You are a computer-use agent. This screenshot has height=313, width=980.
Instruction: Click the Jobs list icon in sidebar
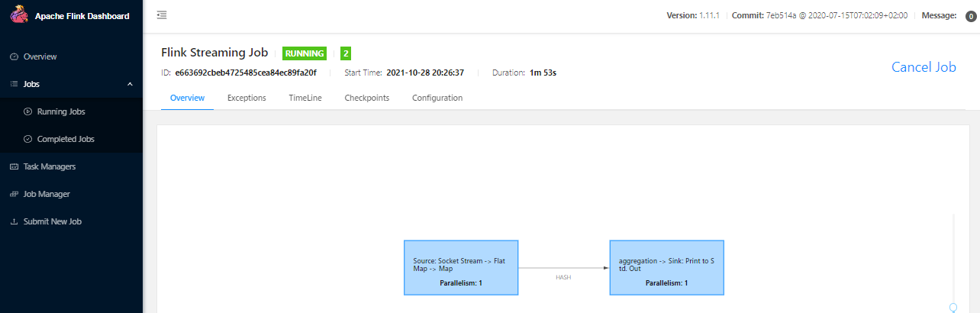click(14, 84)
